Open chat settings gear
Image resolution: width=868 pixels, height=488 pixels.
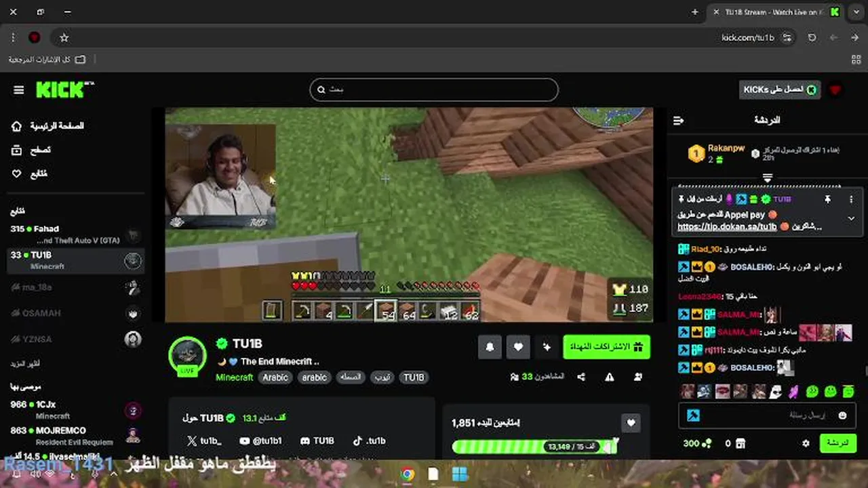[806, 443]
